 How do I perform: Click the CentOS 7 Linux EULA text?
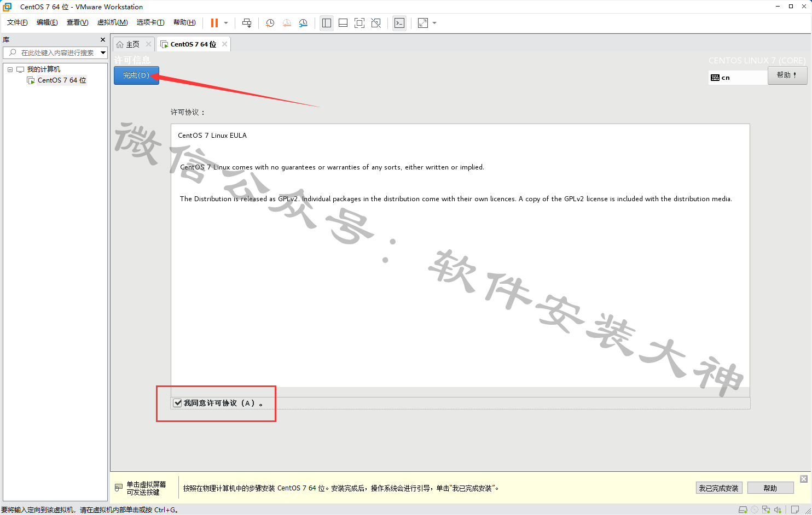212,136
